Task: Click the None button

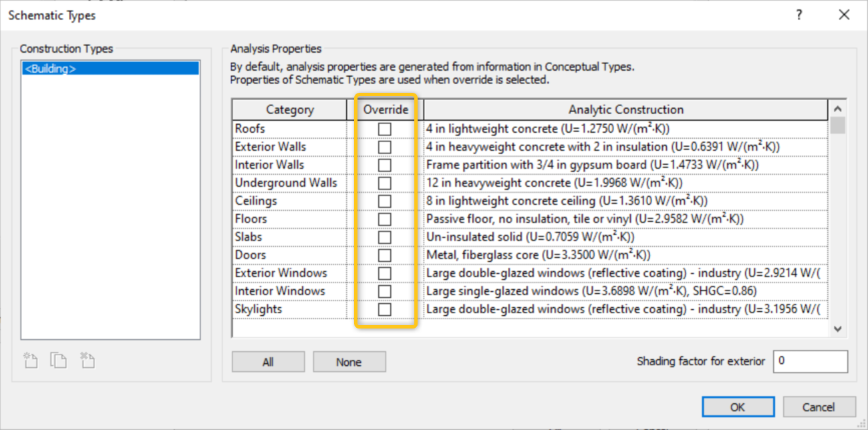Action: [x=349, y=361]
